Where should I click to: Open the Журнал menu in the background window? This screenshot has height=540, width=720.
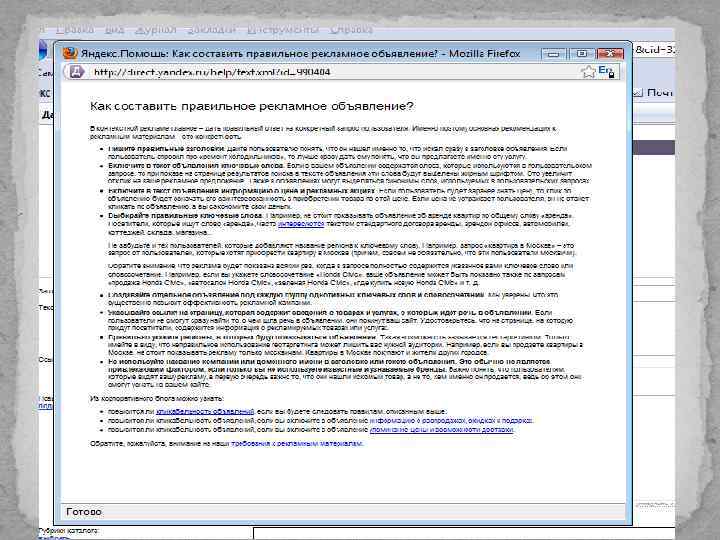tap(156, 30)
